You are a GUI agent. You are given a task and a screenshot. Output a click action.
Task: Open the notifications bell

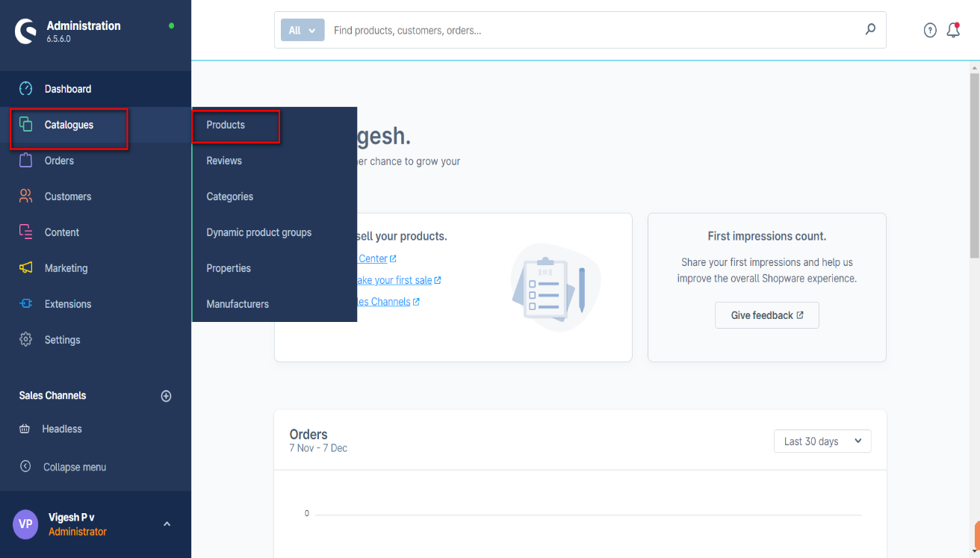952,29
